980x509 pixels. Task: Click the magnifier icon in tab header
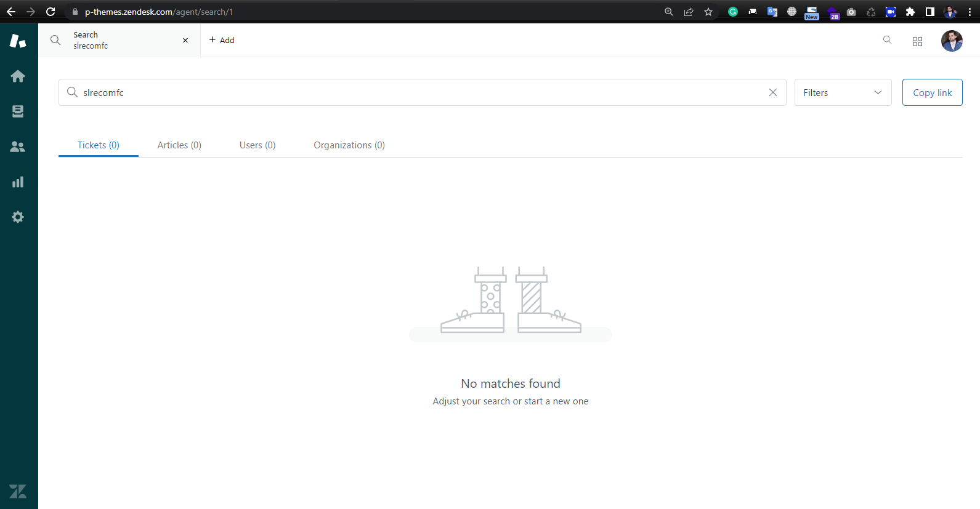55,40
